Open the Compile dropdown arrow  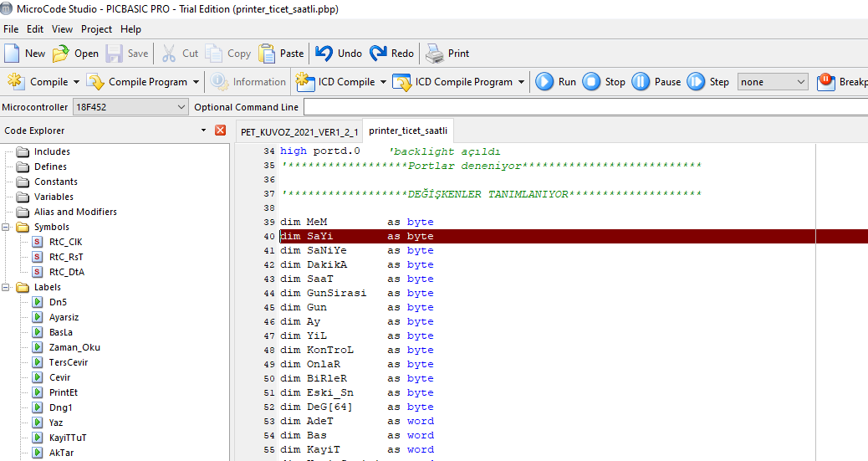(x=76, y=82)
